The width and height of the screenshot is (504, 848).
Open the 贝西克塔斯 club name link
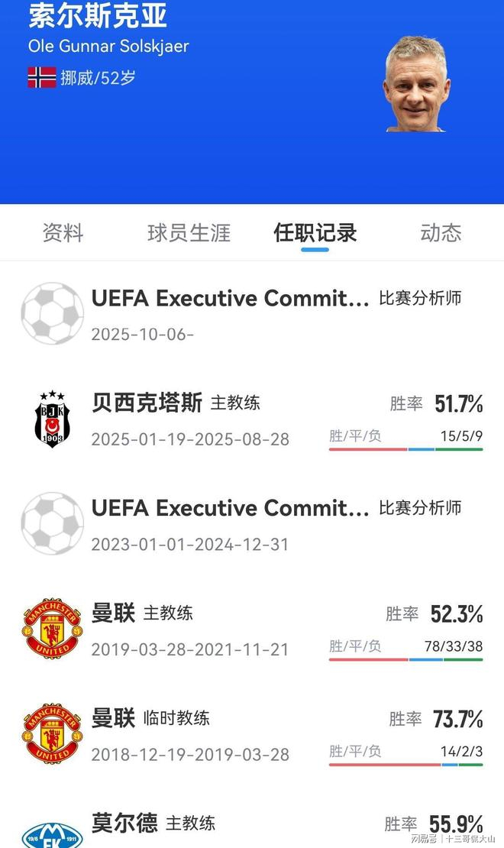[147, 403]
